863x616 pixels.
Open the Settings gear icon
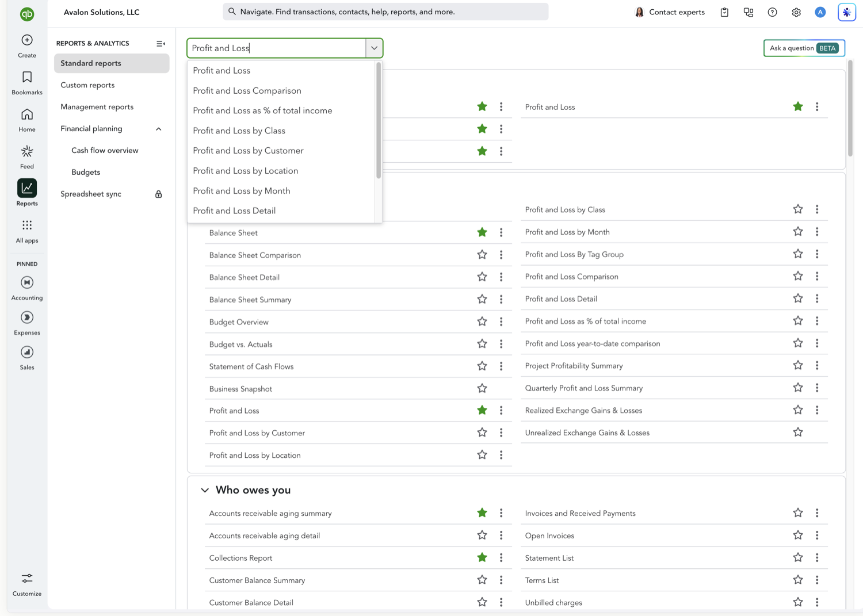coord(796,12)
